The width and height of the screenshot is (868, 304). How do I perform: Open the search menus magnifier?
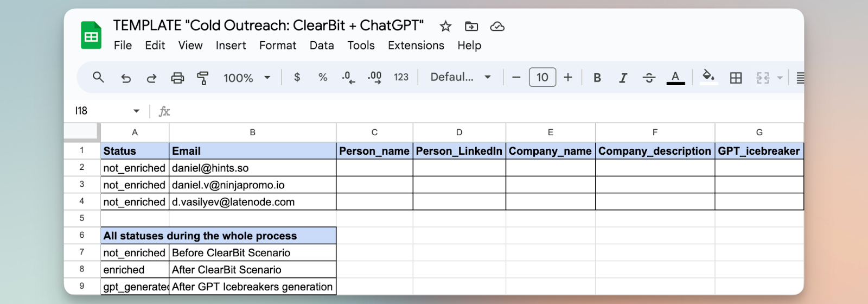pyautogui.click(x=98, y=77)
